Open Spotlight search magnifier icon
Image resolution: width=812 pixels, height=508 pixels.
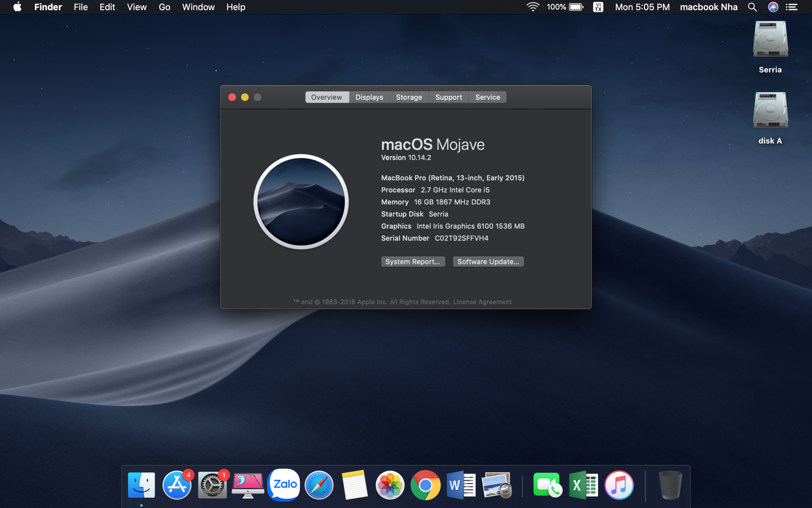click(752, 7)
